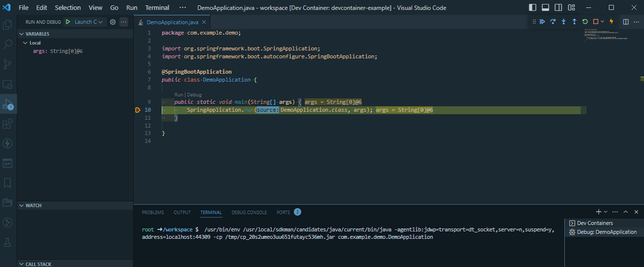Select the args variable in Variables
Viewport: 644px width, 267px height.
pos(75,51)
